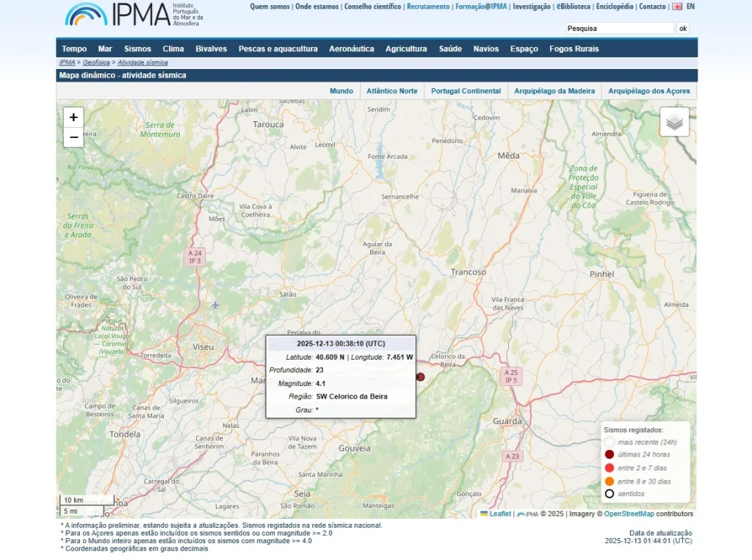The width and height of the screenshot is (752, 560).
Task: Select the Portugal Continental tab
Action: tap(466, 91)
